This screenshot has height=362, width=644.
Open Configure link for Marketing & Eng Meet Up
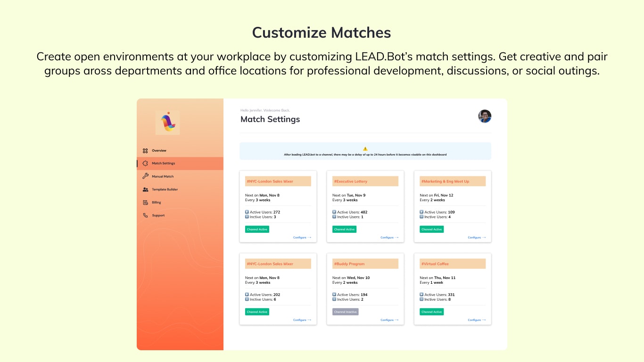click(477, 238)
